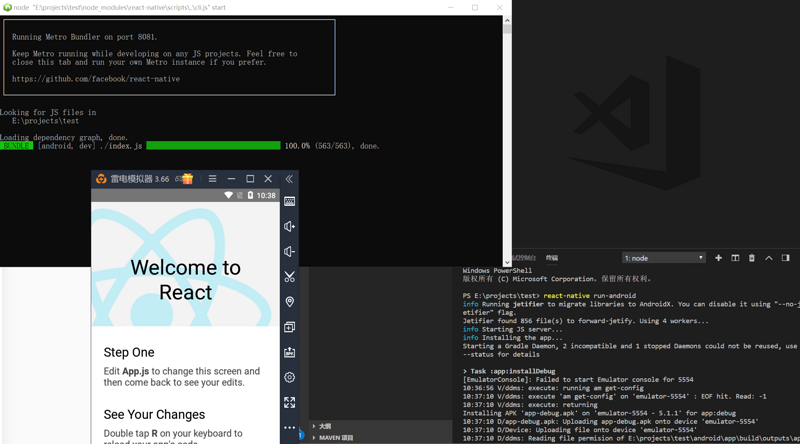Click the green BUNDLE label in console

[16, 145]
